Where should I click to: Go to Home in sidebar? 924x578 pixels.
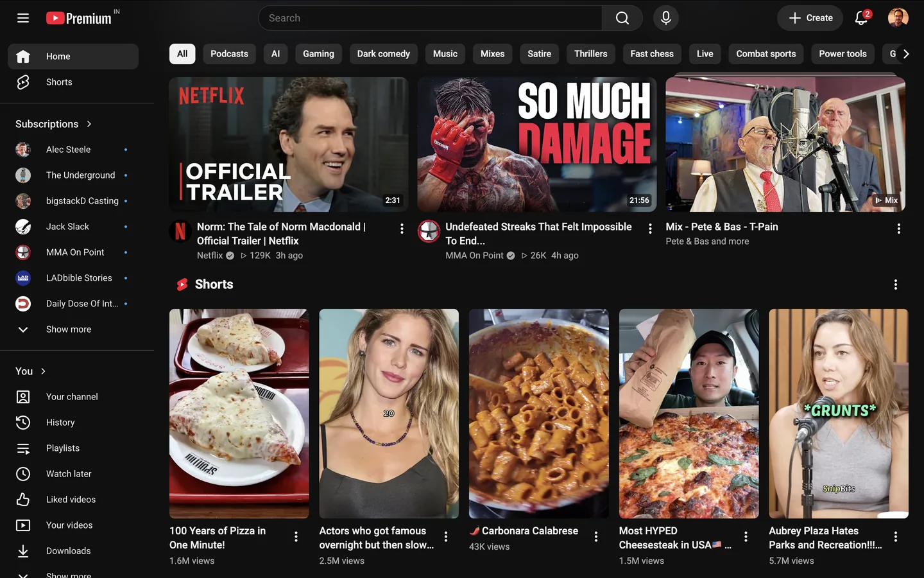pyautogui.click(x=73, y=57)
